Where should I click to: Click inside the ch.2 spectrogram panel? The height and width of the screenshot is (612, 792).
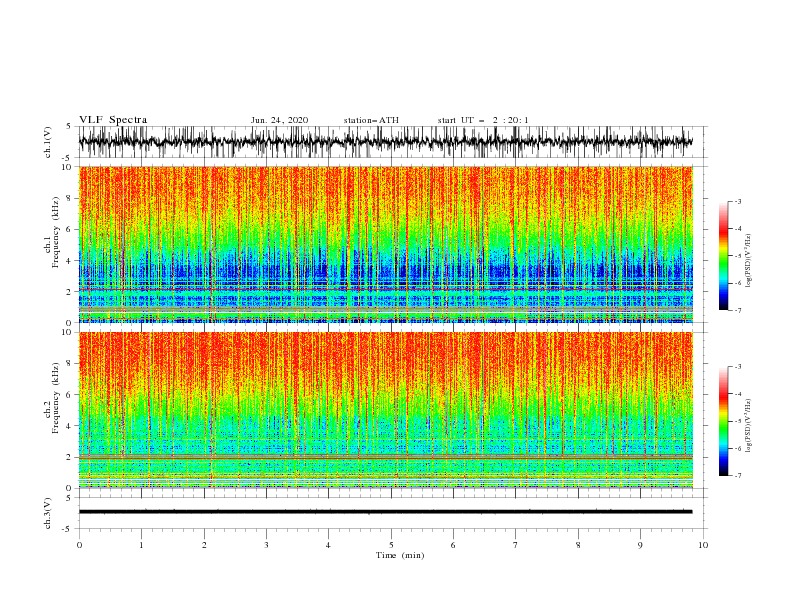coord(385,410)
